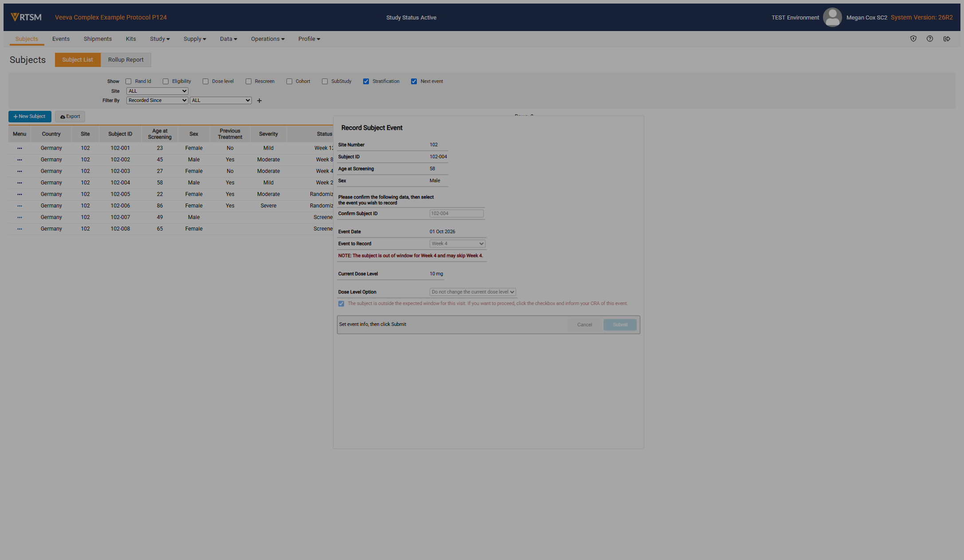Screen dimensions: 964x560
Task: Open the Event to Record dropdown
Action: [457, 243]
